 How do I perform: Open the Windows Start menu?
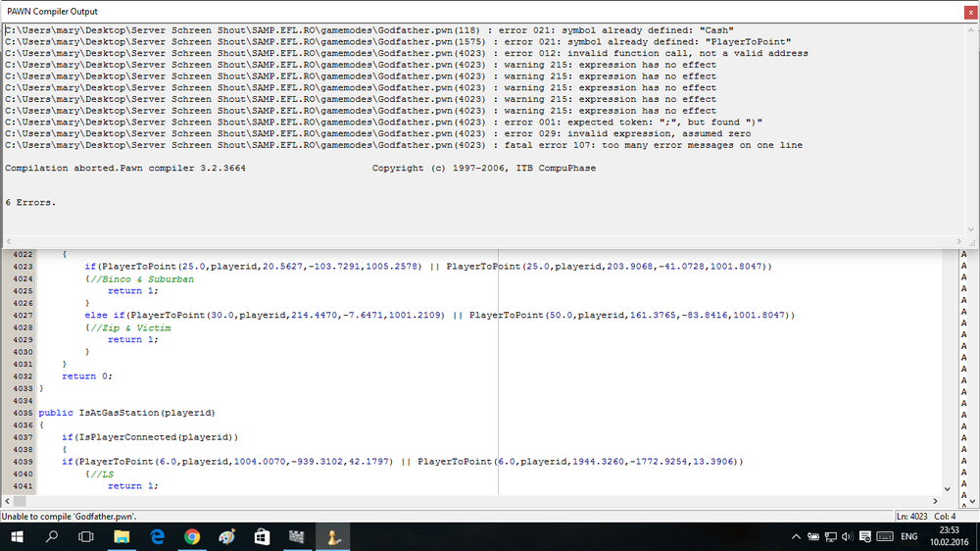(x=17, y=536)
